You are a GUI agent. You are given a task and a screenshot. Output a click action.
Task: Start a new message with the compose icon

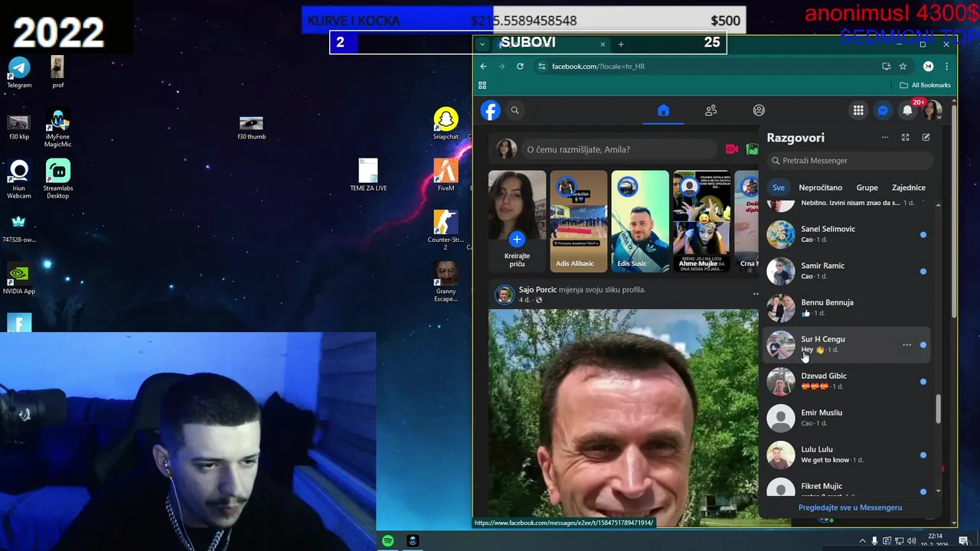tap(926, 138)
